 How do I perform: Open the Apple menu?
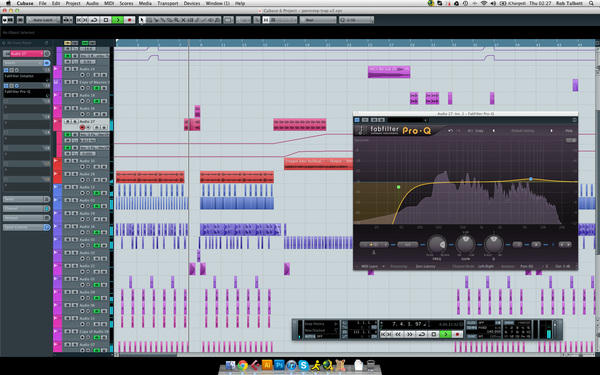point(8,3)
